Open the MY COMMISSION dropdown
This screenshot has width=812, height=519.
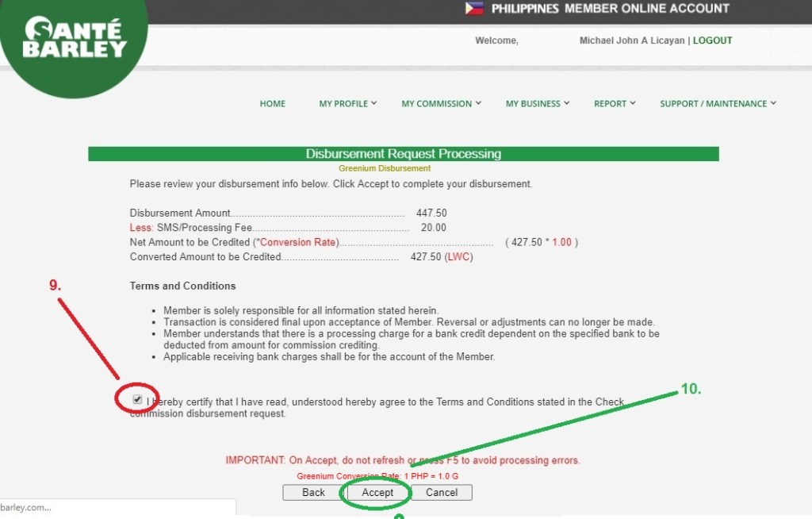point(441,103)
